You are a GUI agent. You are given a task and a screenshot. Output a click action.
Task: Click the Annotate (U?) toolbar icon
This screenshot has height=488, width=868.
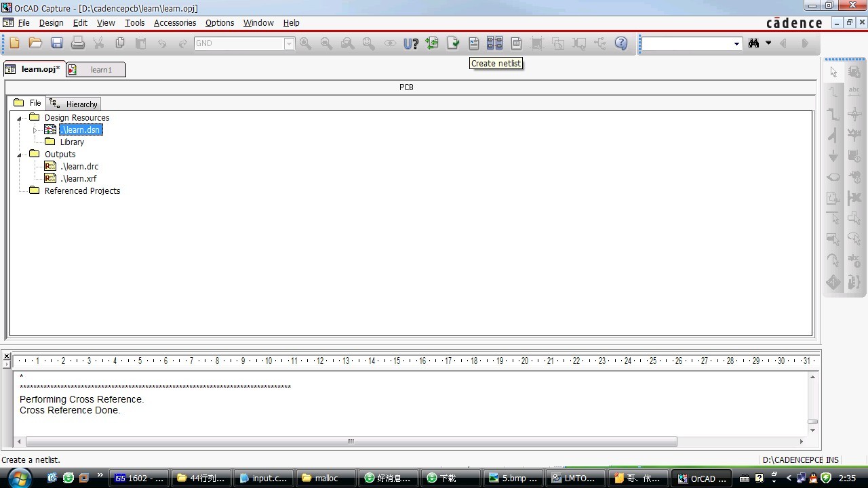(x=411, y=43)
